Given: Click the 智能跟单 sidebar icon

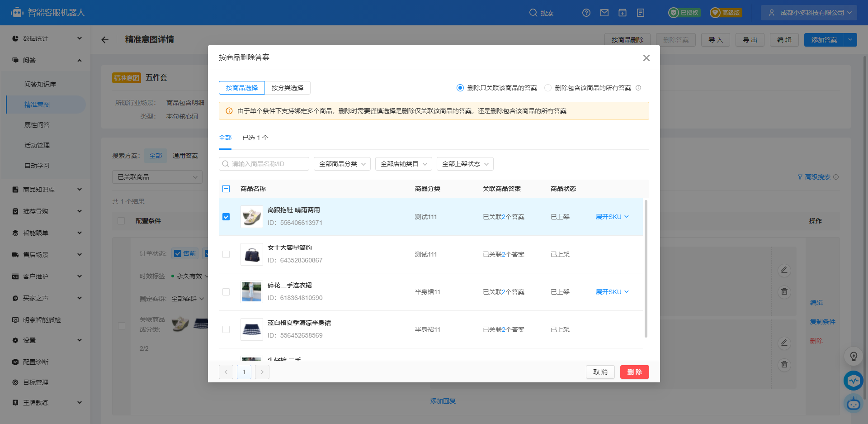Looking at the screenshot, I should click(15, 233).
